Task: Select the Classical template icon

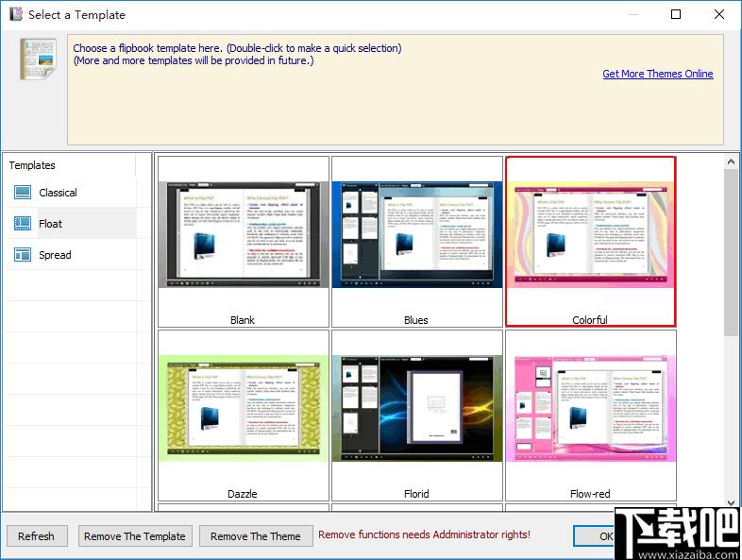Action: pos(23,193)
